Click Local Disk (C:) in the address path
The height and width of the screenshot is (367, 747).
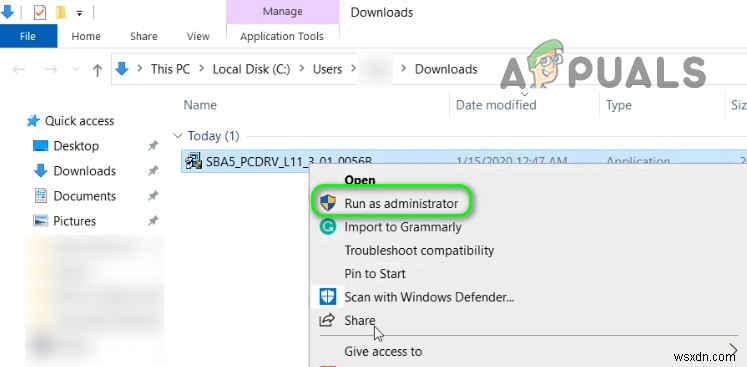point(251,69)
